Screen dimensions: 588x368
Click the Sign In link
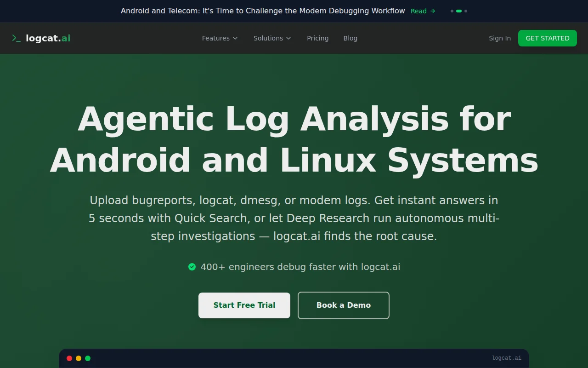(x=500, y=38)
